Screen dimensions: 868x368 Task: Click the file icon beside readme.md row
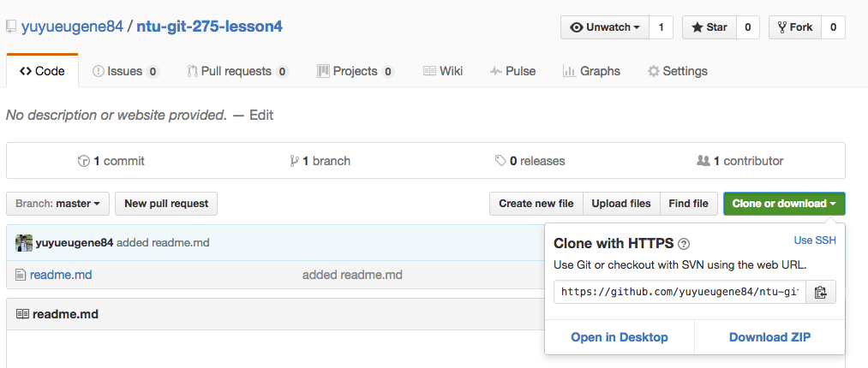(x=21, y=275)
